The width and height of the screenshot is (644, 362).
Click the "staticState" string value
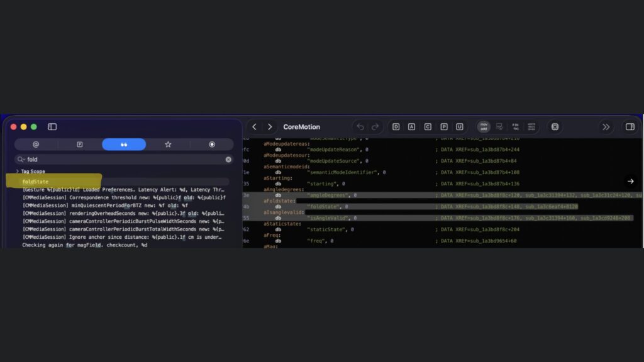point(330,229)
